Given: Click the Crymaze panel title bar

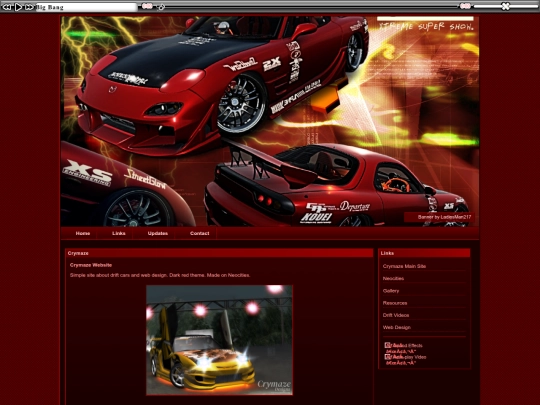Looking at the screenshot, I should pyautogui.click(x=219, y=253).
